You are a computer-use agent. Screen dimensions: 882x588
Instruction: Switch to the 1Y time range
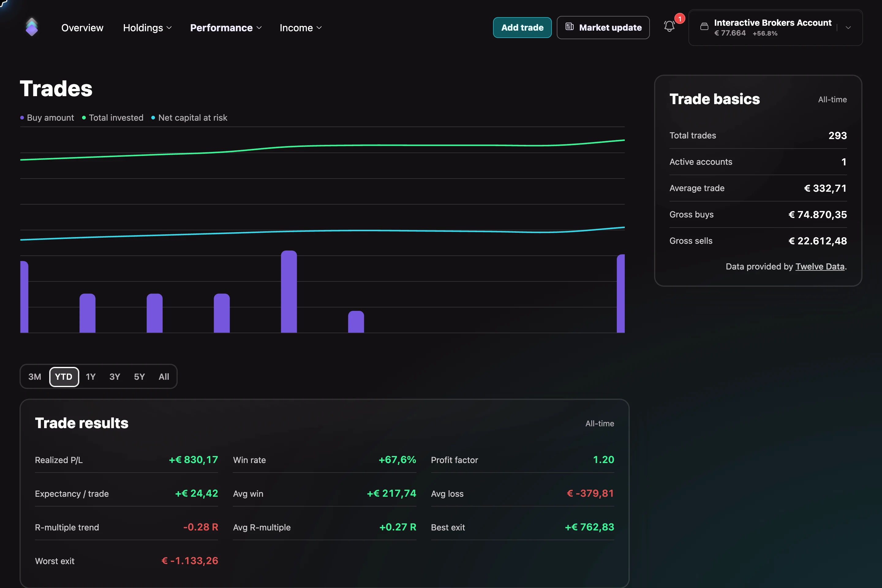91,376
